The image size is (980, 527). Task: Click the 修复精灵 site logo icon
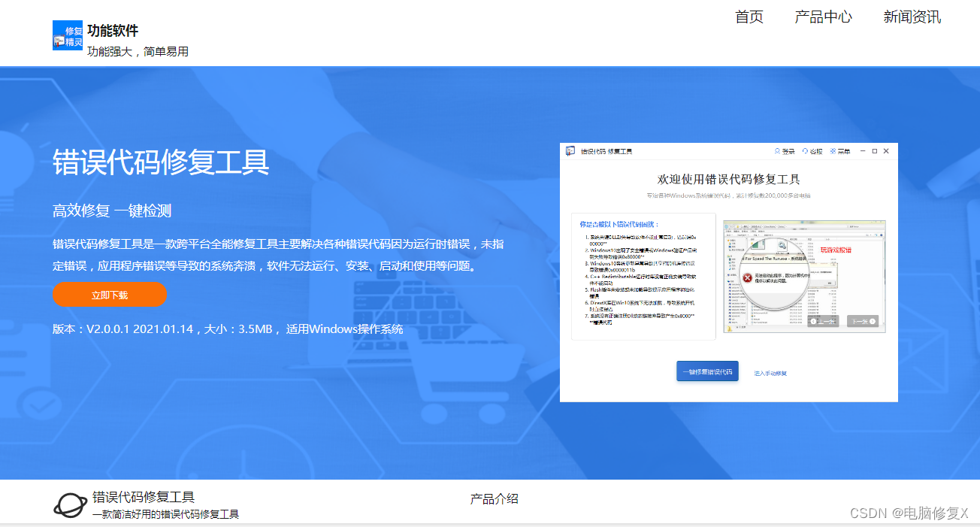(68, 35)
